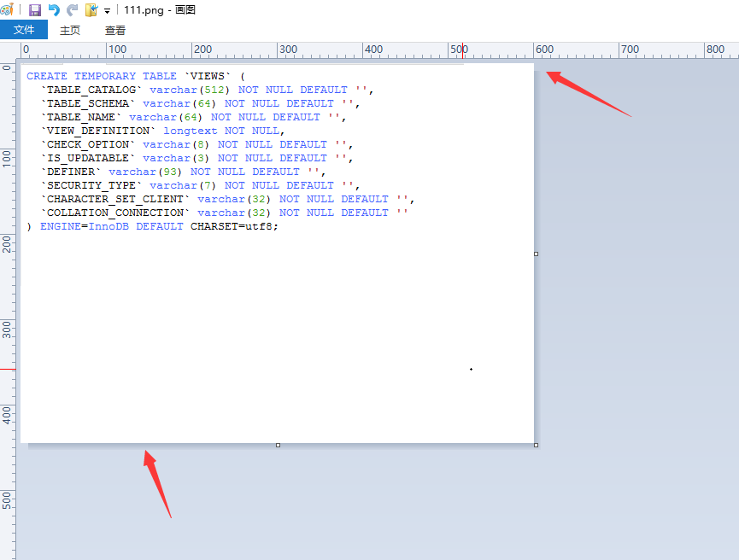Viewport: 739px width, 560px height.
Task: Click the canvas bottom-edge resize handle
Action: 278,445
